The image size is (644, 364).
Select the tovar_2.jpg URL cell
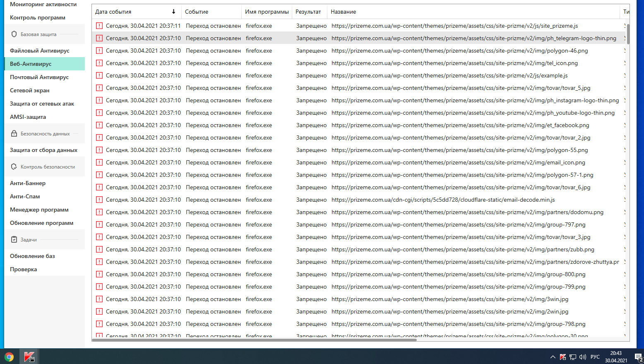(461, 137)
